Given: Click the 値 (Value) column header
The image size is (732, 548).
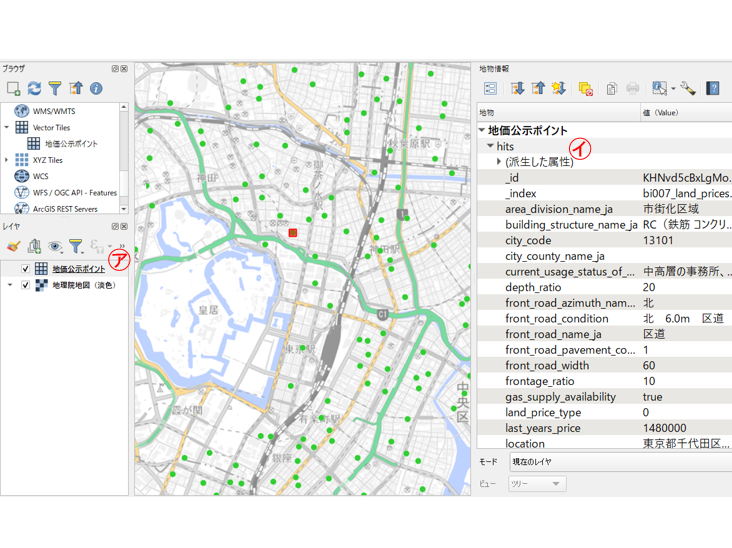Looking at the screenshot, I should click(661, 113).
